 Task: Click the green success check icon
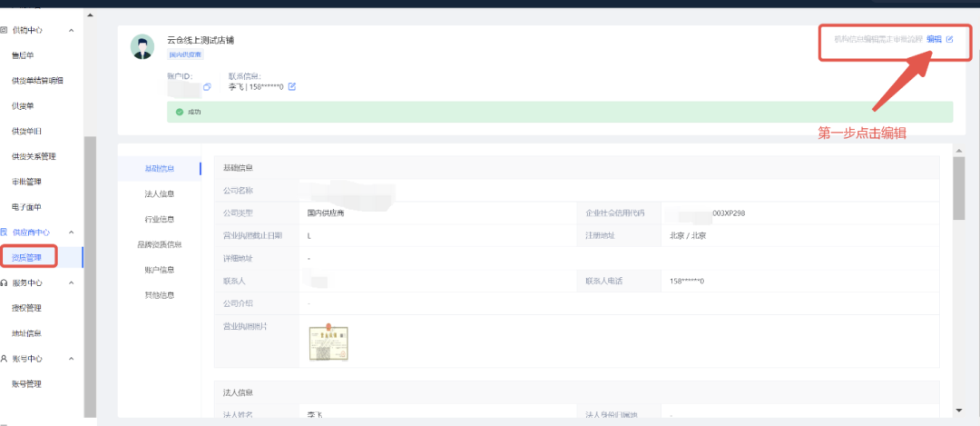click(x=179, y=113)
